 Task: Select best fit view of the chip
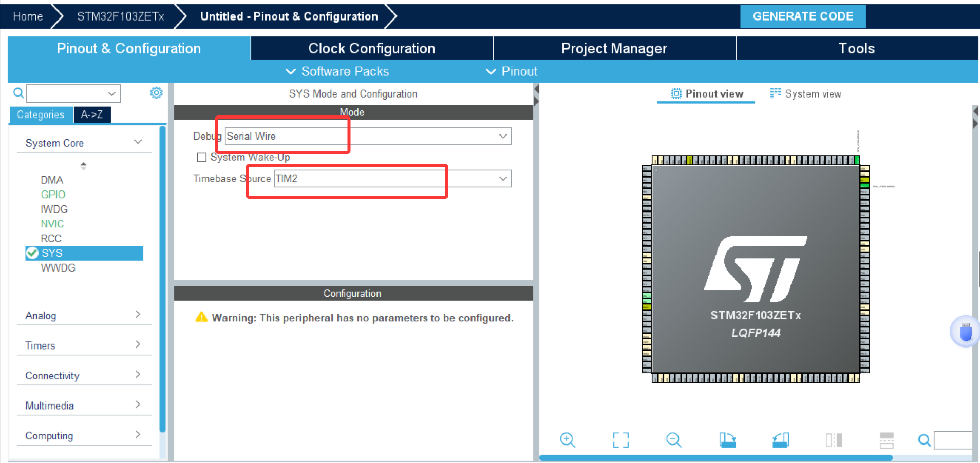620,440
